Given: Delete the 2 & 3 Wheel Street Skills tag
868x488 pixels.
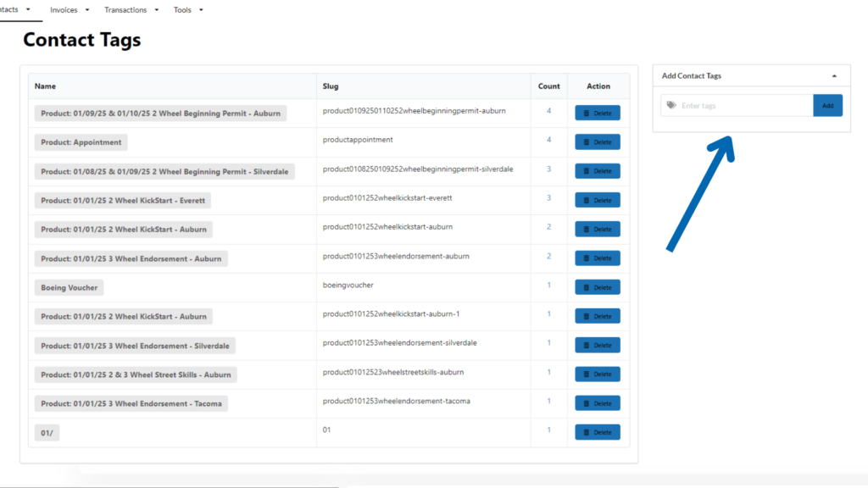Looking at the screenshot, I should (x=598, y=374).
